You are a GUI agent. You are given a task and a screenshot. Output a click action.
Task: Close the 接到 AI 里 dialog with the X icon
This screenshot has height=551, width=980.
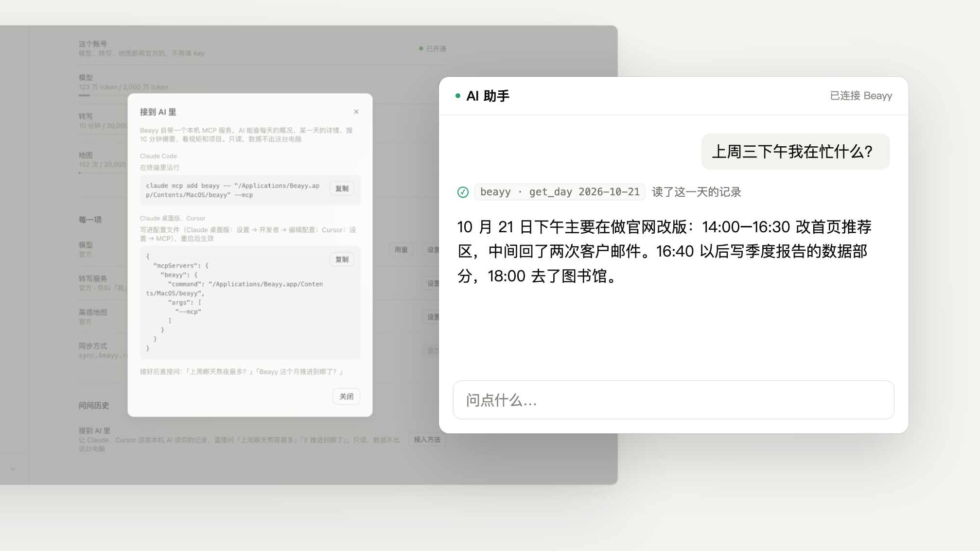click(356, 112)
